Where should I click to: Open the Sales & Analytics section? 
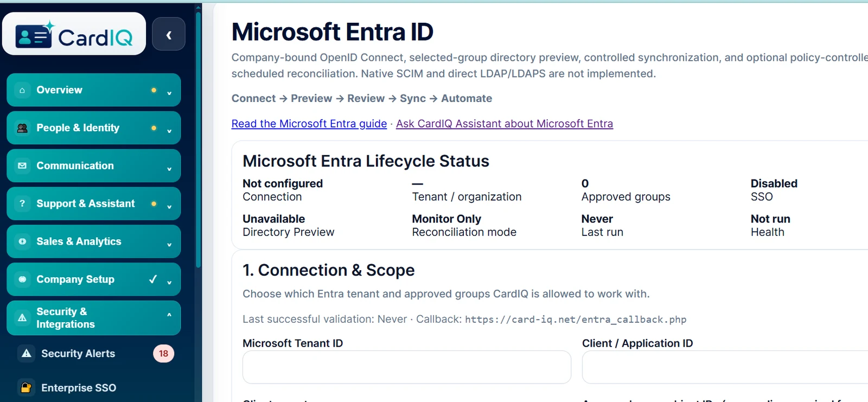93,241
